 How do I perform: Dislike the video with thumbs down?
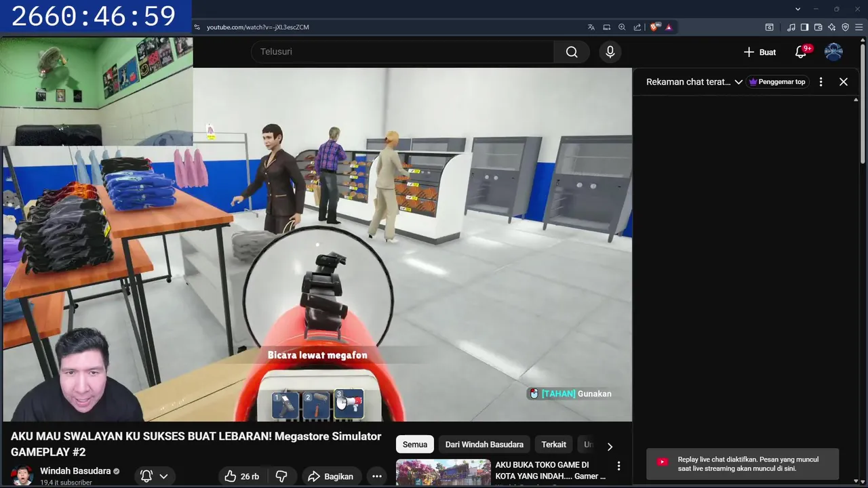[x=281, y=476]
